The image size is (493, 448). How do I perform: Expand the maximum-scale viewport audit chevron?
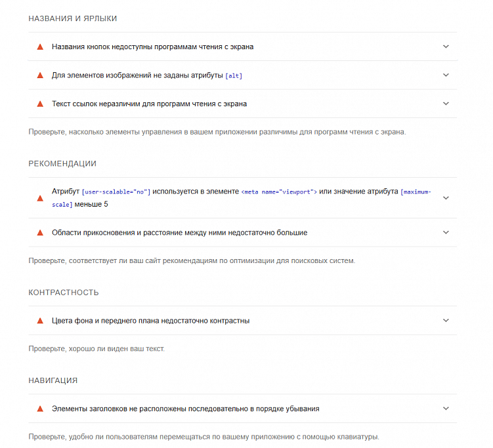[x=446, y=197]
